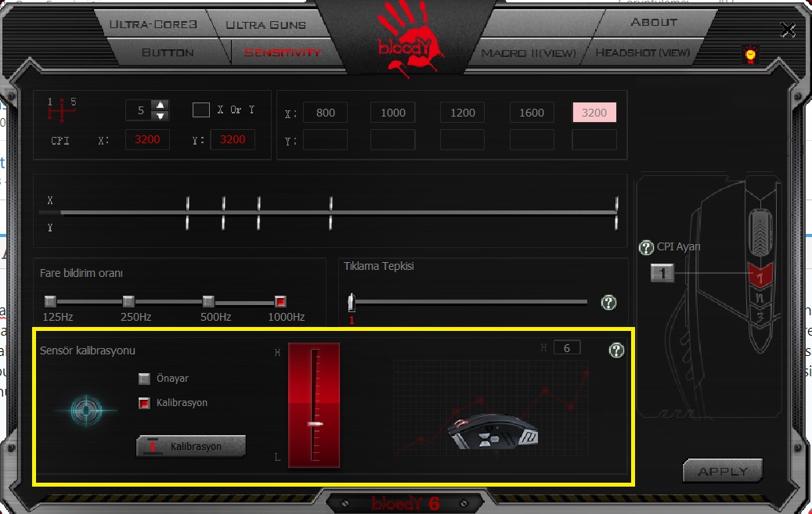Open the Macro II (View) tab

(x=529, y=52)
